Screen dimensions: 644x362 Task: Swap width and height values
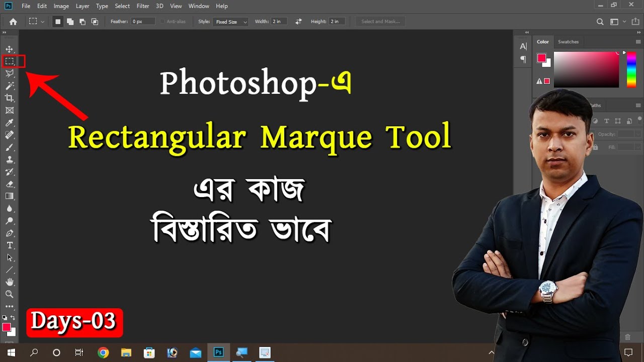298,22
